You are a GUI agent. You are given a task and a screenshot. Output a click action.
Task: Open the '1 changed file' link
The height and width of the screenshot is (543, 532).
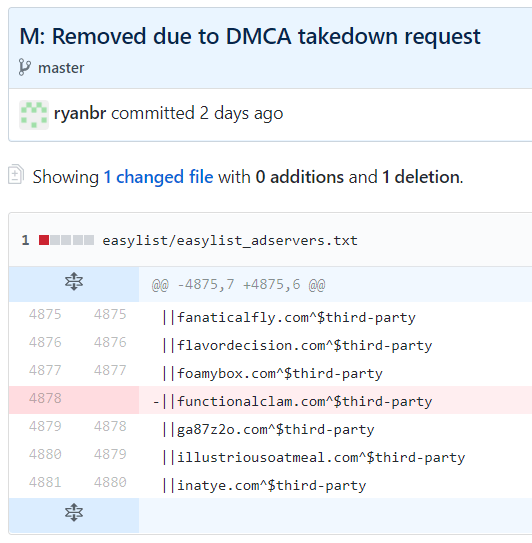158,177
